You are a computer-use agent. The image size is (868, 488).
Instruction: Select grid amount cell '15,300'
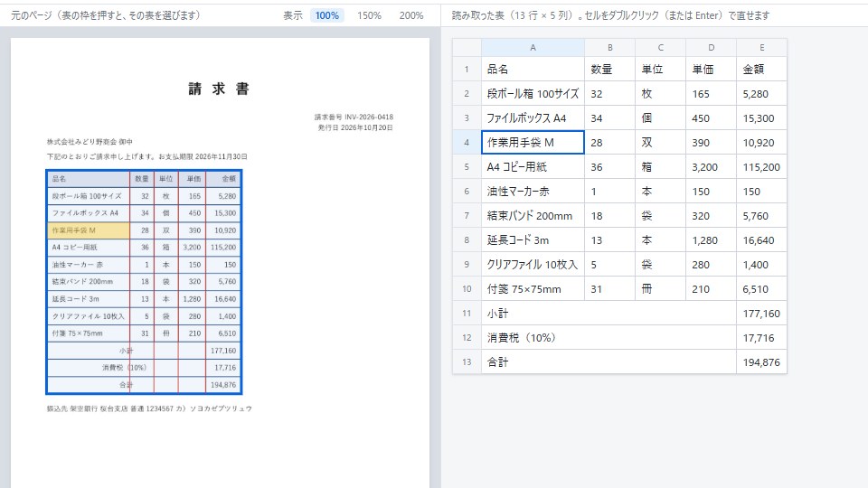tap(761, 117)
